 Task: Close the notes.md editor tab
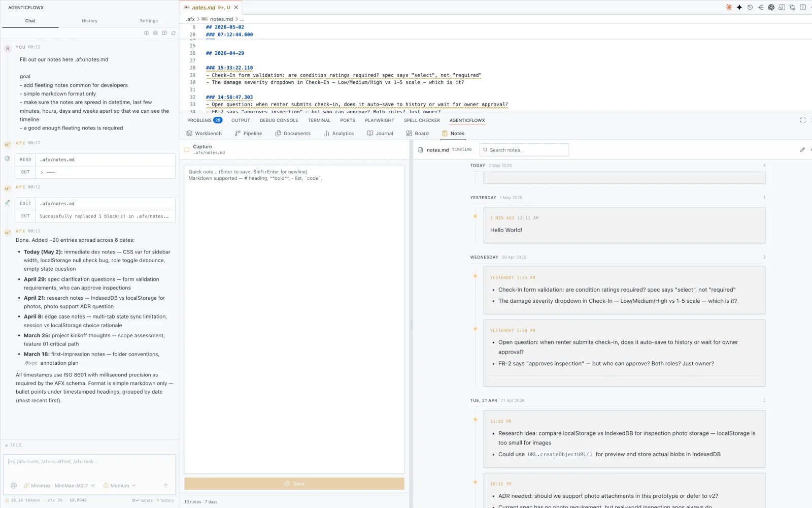236,8
